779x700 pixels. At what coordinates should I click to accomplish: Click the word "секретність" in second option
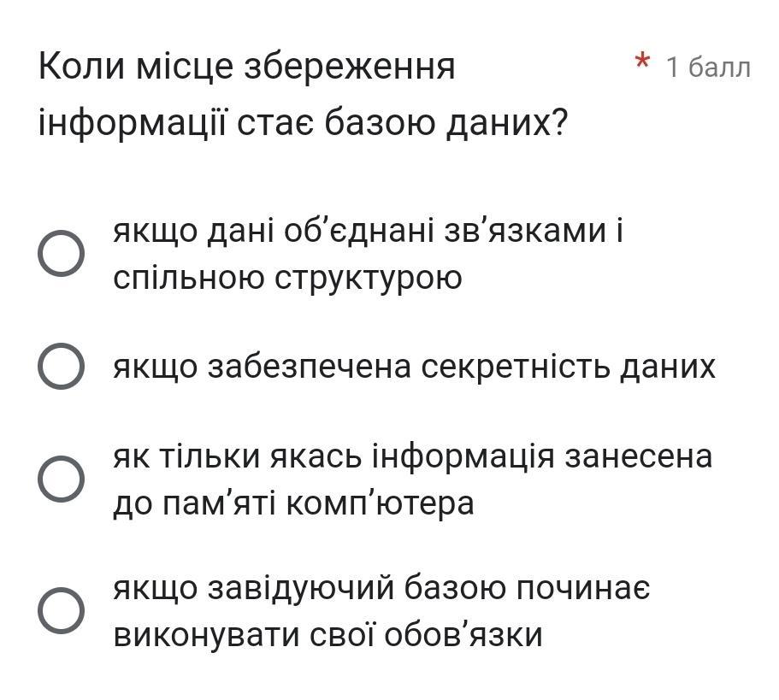pyautogui.click(x=510, y=367)
